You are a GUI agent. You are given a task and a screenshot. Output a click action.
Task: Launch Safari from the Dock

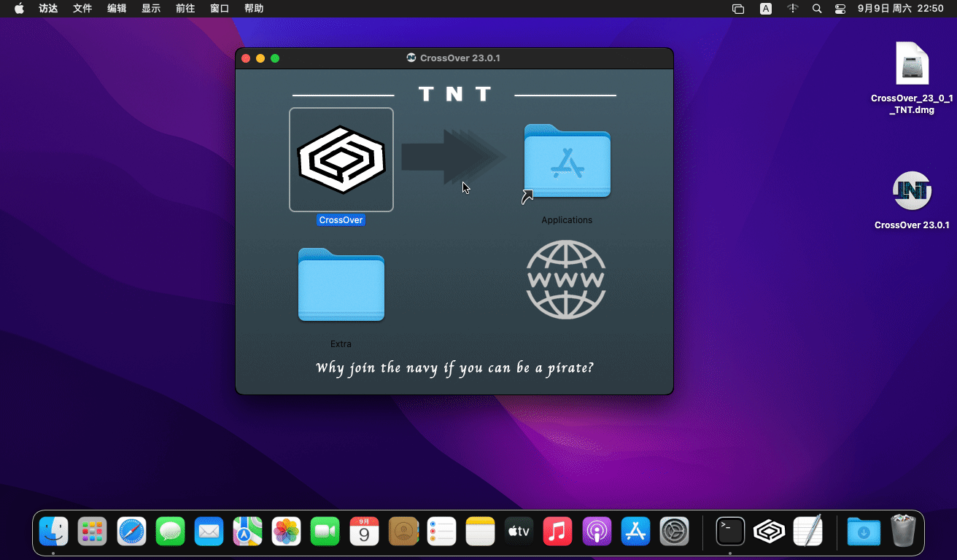(132, 532)
